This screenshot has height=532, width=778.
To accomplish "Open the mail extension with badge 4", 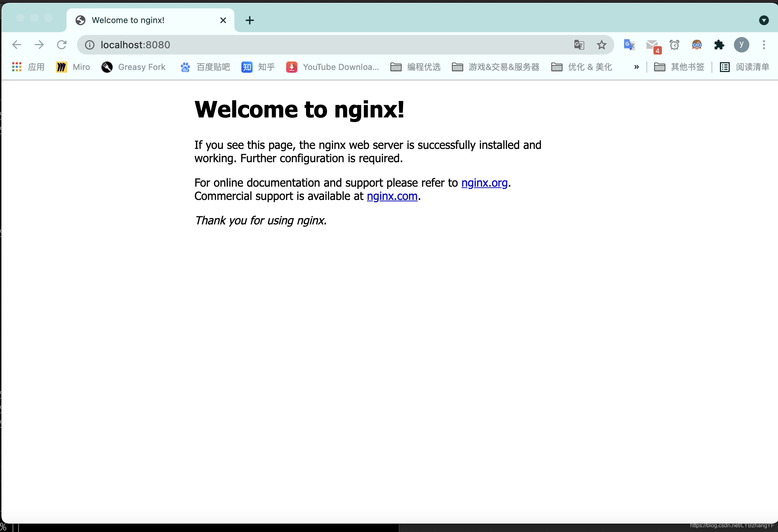I will coord(653,46).
